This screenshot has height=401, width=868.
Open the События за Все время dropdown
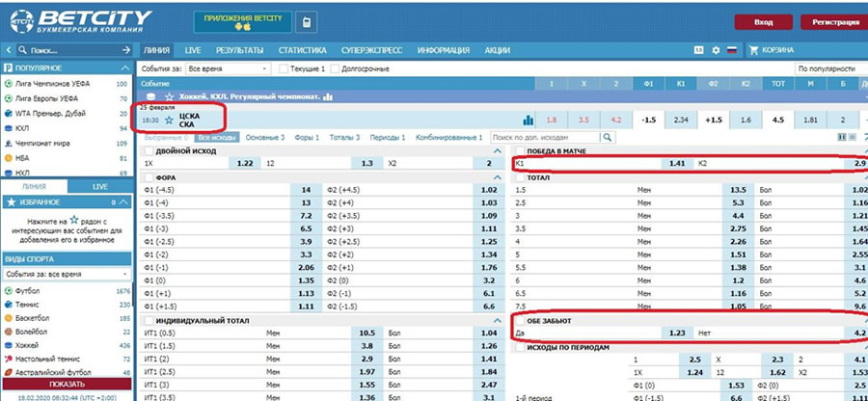click(228, 69)
